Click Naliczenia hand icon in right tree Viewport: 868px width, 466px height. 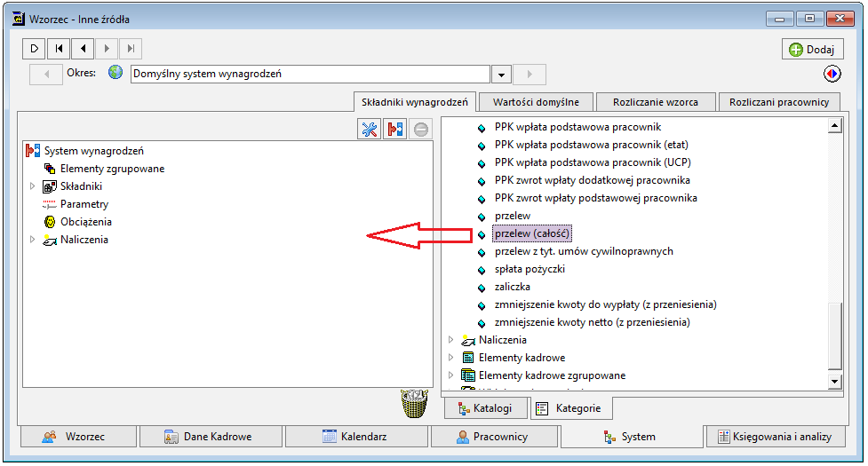(x=468, y=340)
